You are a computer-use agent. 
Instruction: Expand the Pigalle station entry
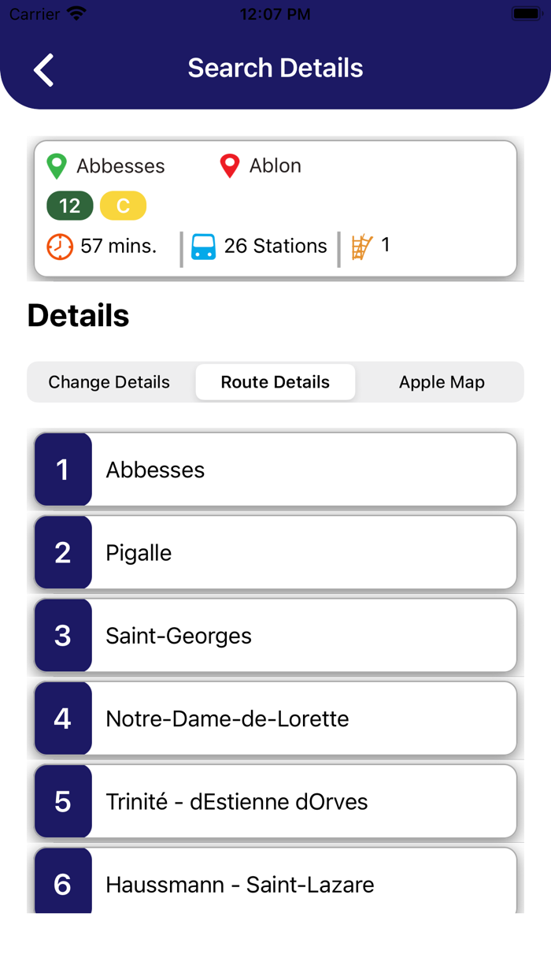(x=275, y=552)
